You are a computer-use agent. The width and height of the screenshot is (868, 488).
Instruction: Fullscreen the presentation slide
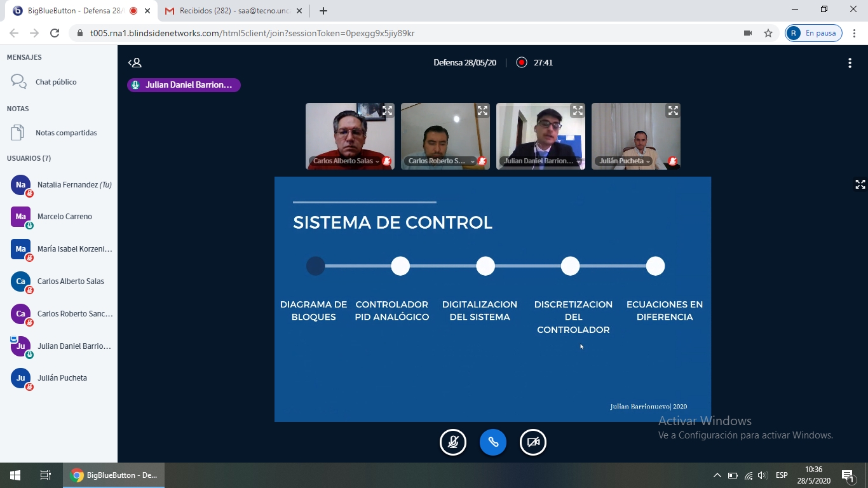(860, 184)
